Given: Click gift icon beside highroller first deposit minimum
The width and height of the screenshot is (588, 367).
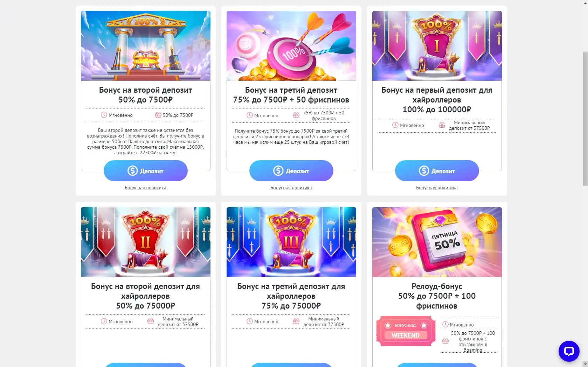Looking at the screenshot, I should [442, 125].
